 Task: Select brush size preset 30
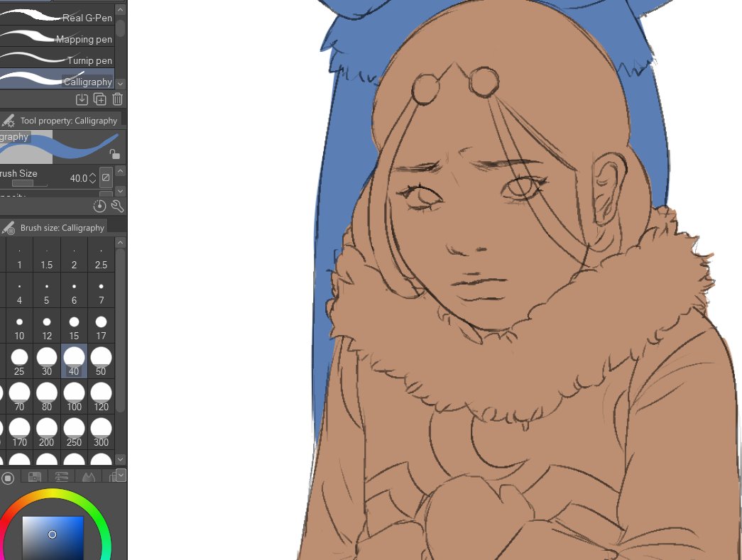click(46, 361)
